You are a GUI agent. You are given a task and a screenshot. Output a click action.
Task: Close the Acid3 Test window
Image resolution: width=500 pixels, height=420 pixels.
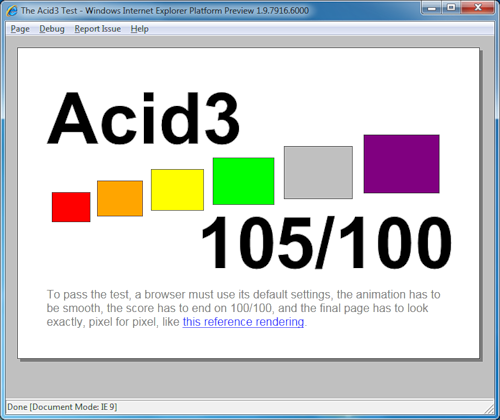pos(478,8)
